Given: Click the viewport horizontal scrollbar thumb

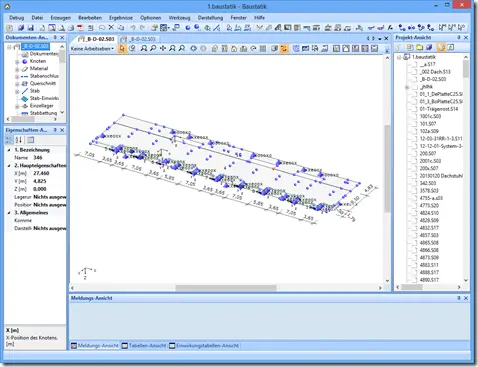Looking at the screenshot, I should tap(226, 288).
